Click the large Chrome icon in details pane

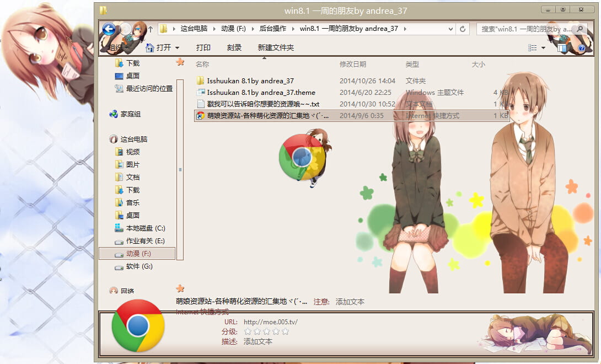[x=138, y=326]
